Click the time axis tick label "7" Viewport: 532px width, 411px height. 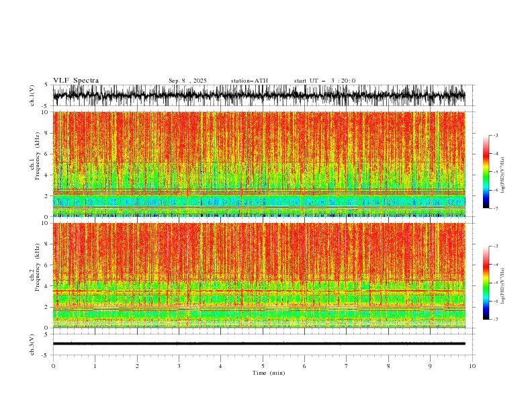[347, 366]
